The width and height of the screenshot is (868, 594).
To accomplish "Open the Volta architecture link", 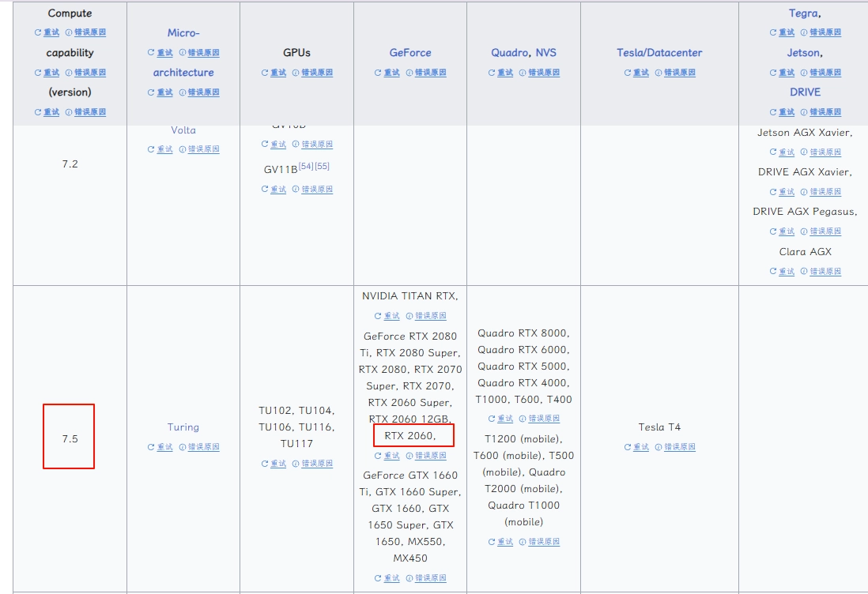I will tap(183, 130).
